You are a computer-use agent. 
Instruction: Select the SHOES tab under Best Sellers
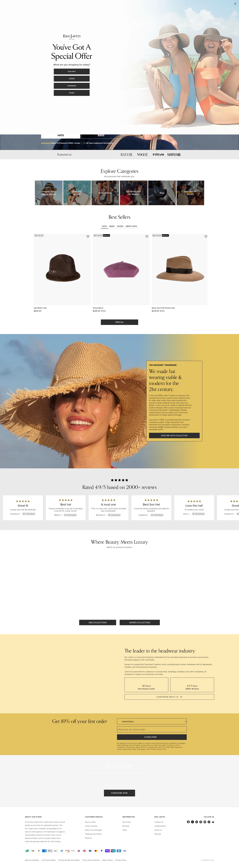120,226
